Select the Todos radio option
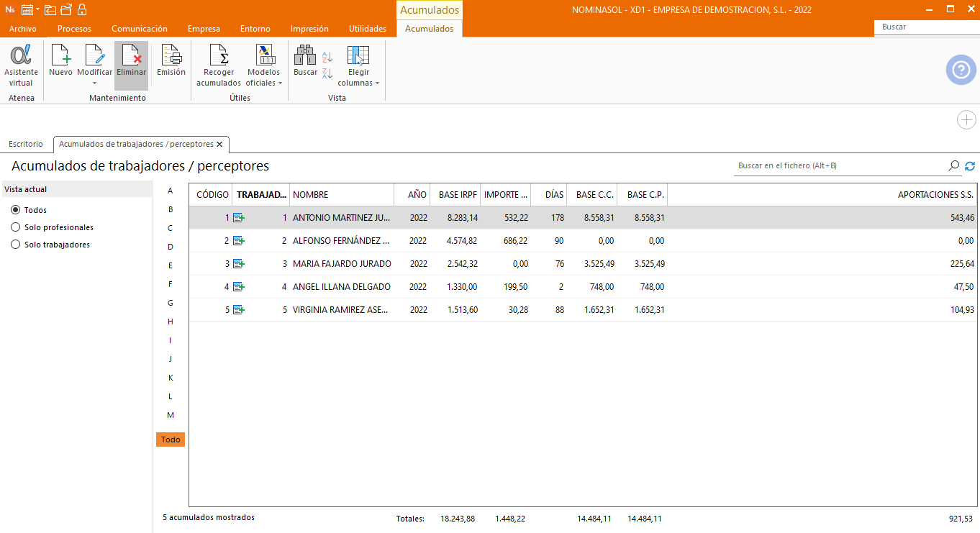 [16, 210]
